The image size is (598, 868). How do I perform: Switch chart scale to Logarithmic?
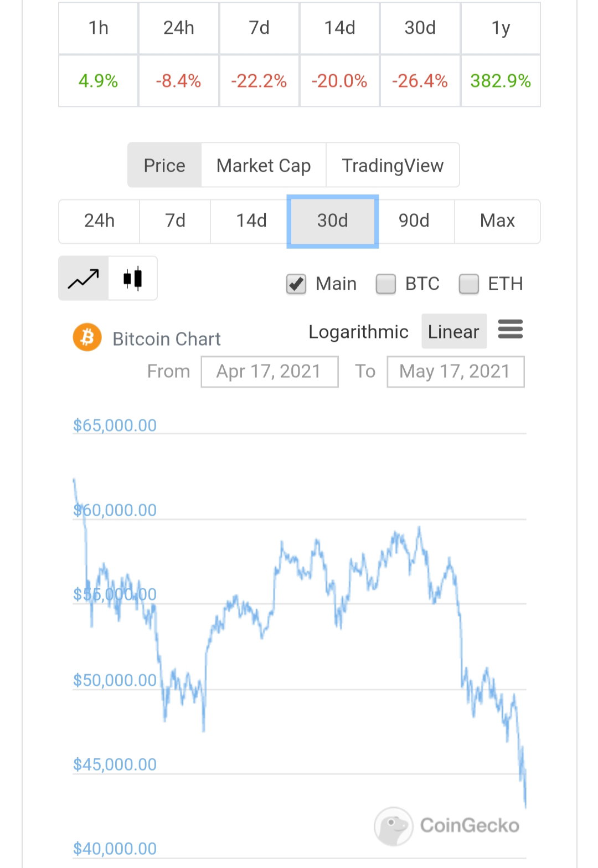click(358, 332)
